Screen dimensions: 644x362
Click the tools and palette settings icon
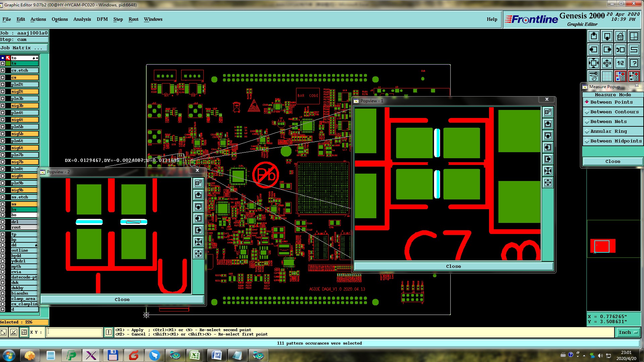click(x=594, y=76)
